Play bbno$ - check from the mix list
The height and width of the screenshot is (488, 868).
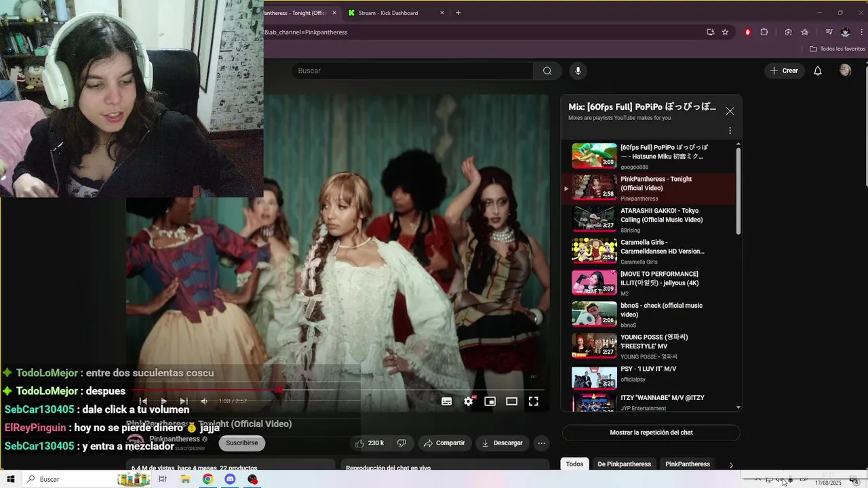coord(651,314)
